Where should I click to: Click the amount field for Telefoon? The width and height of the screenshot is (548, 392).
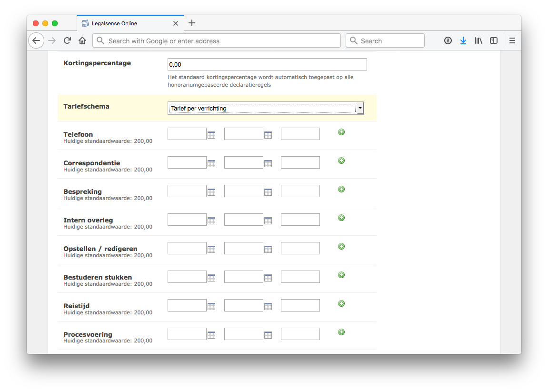click(300, 134)
